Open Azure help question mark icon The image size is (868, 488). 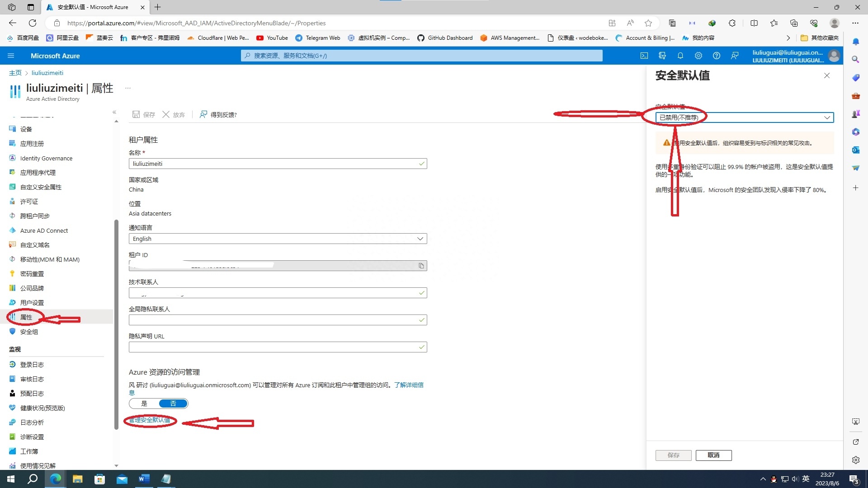(717, 56)
